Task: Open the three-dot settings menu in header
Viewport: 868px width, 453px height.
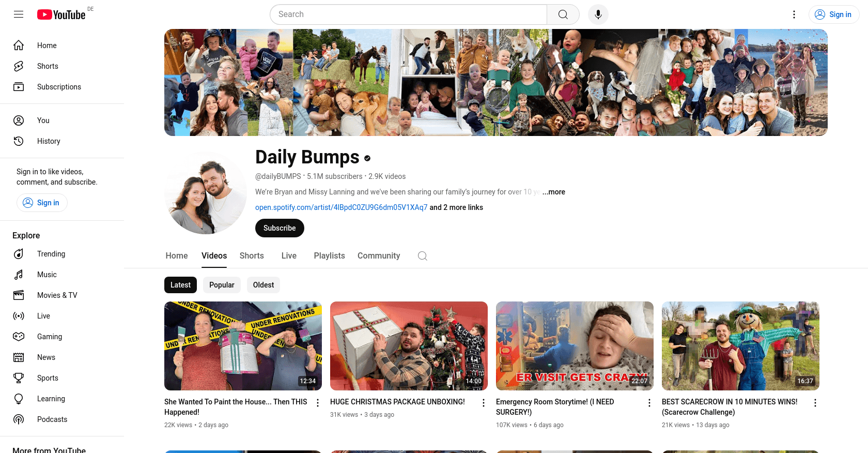Action: point(794,14)
